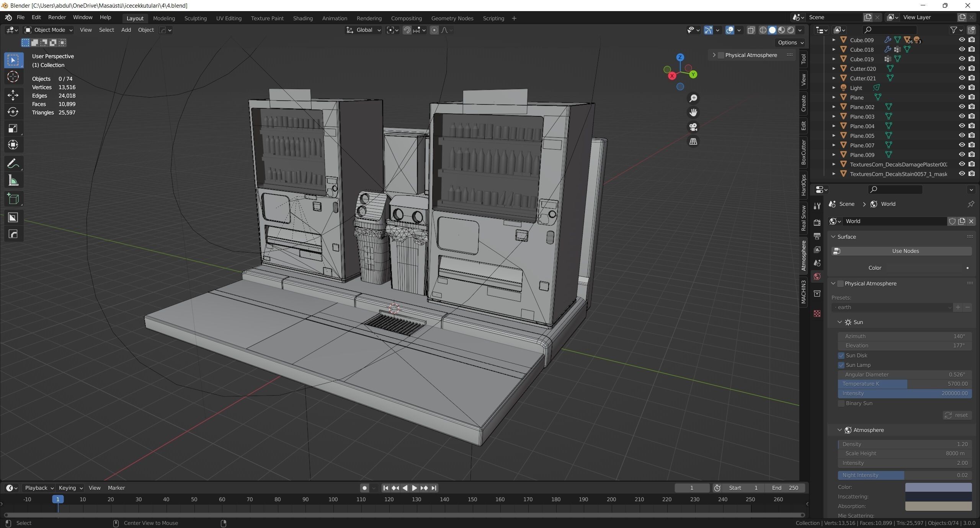Viewport: 980px width, 528px height.
Task: Switch to material preview shading
Action: [781, 30]
